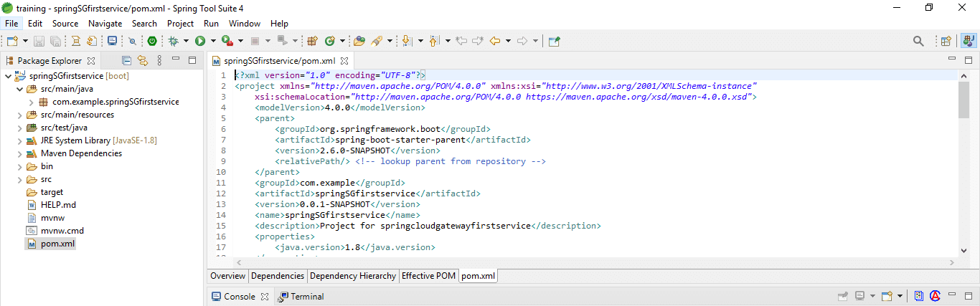Viewport: 980px width, 306px height.
Task: Click the New file wizard icon
Action: (11, 42)
